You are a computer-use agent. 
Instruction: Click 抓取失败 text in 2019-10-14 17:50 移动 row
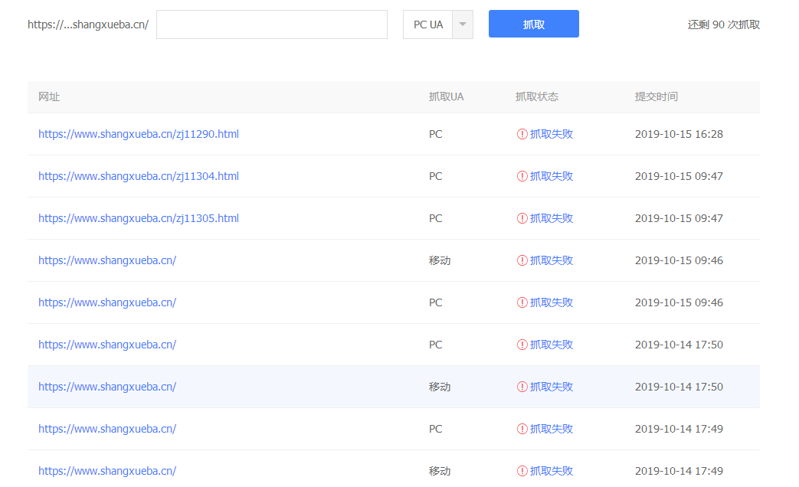pos(551,387)
